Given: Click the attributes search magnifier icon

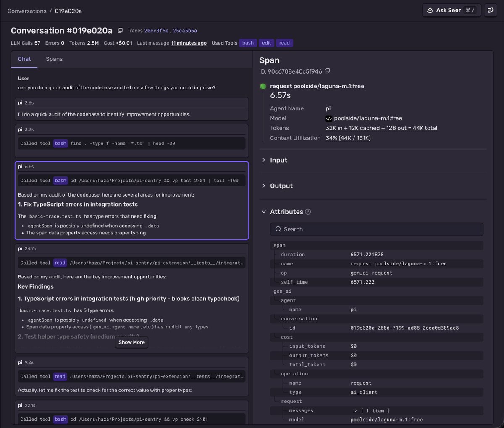Looking at the screenshot, I should (x=278, y=229).
